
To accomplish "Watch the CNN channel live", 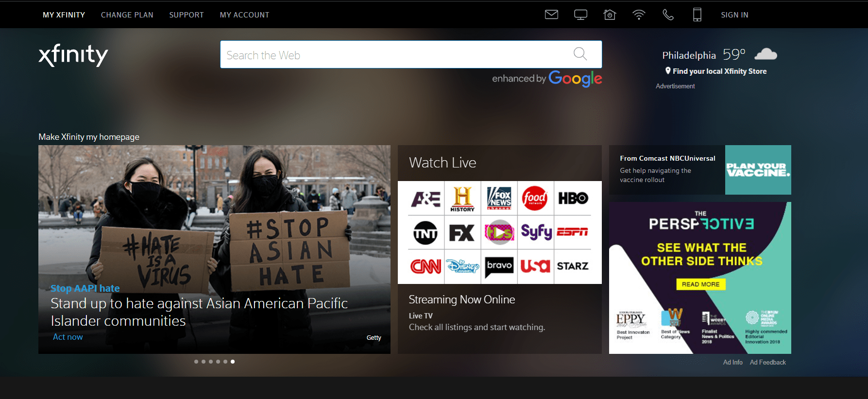I will [x=425, y=266].
